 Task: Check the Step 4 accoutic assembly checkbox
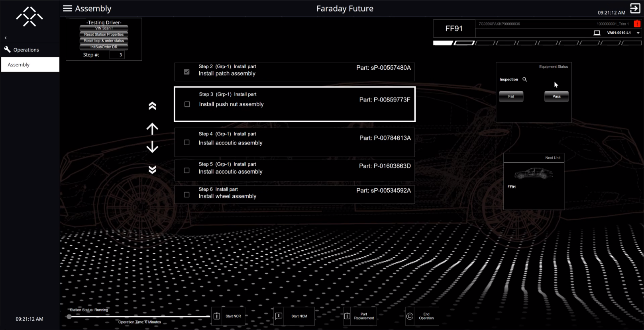coord(187,143)
